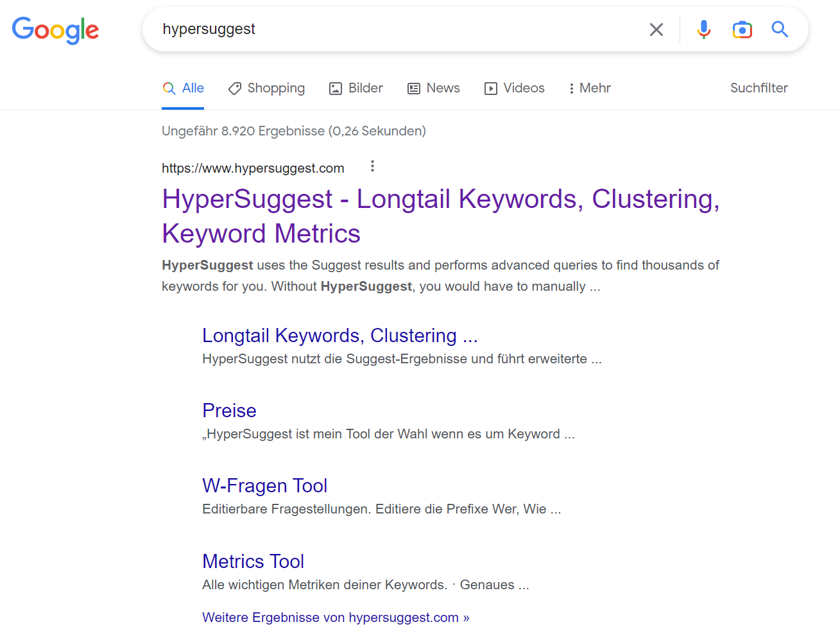Open the Metrics Tool sitelink
This screenshot has height=638, width=840.
tap(253, 561)
